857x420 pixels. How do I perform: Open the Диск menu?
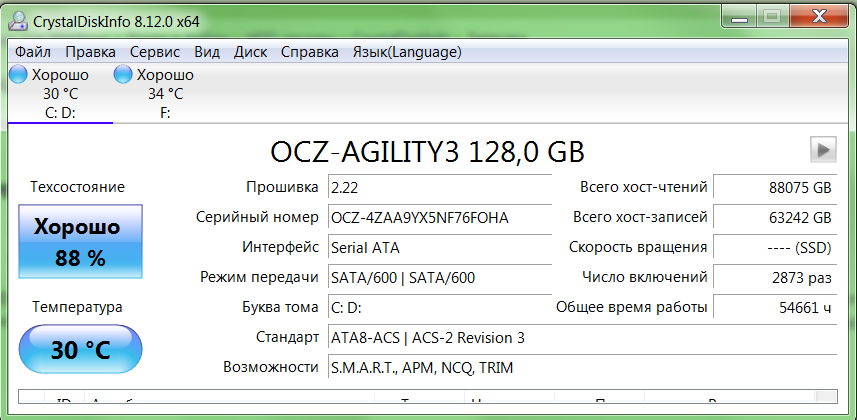(250, 52)
